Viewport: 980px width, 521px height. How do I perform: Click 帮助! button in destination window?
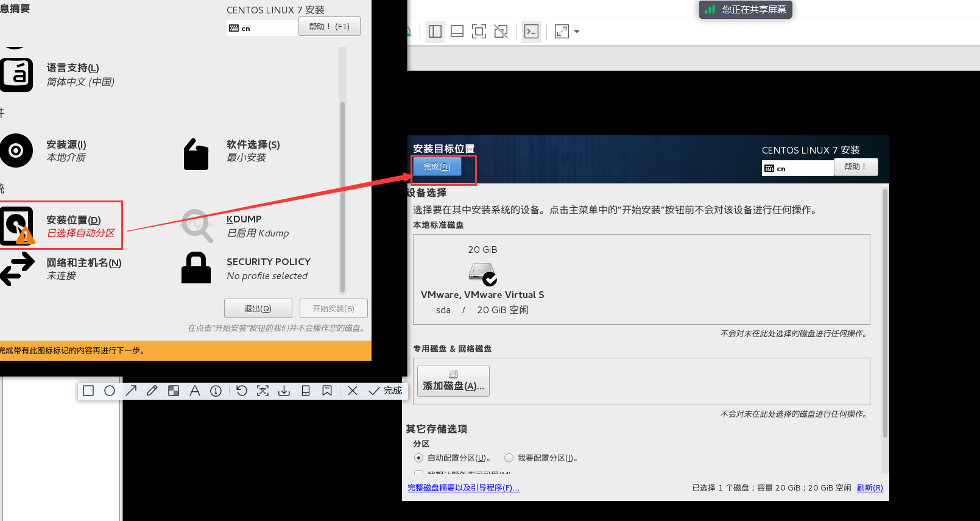point(856,167)
